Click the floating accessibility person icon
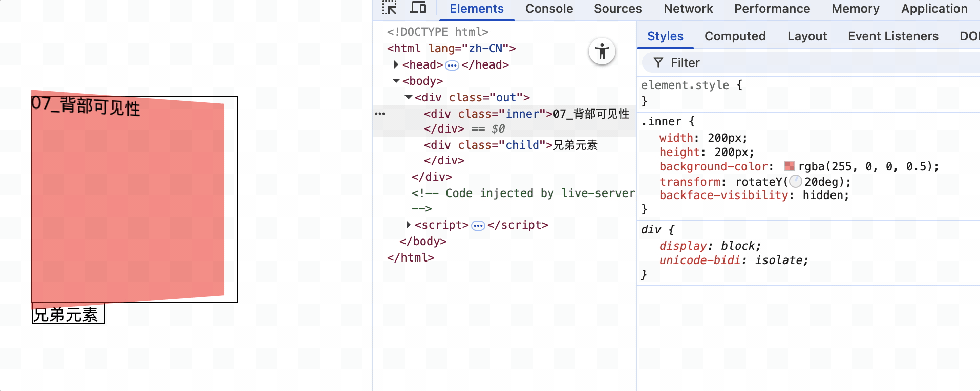The width and height of the screenshot is (980, 391). coord(602,52)
